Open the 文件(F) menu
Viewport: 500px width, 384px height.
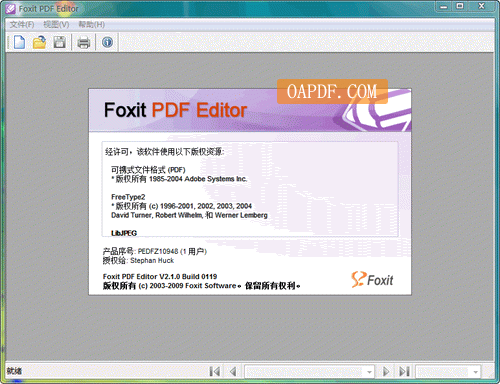[x=22, y=25]
